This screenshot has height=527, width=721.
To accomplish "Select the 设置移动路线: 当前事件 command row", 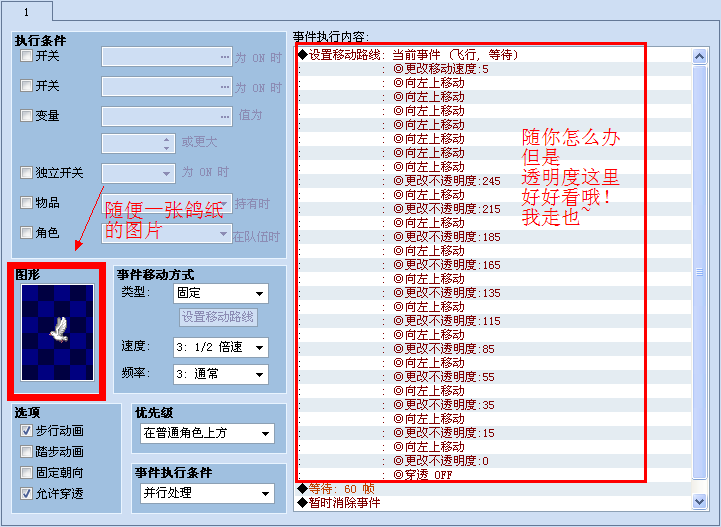I will pyautogui.click(x=494, y=55).
